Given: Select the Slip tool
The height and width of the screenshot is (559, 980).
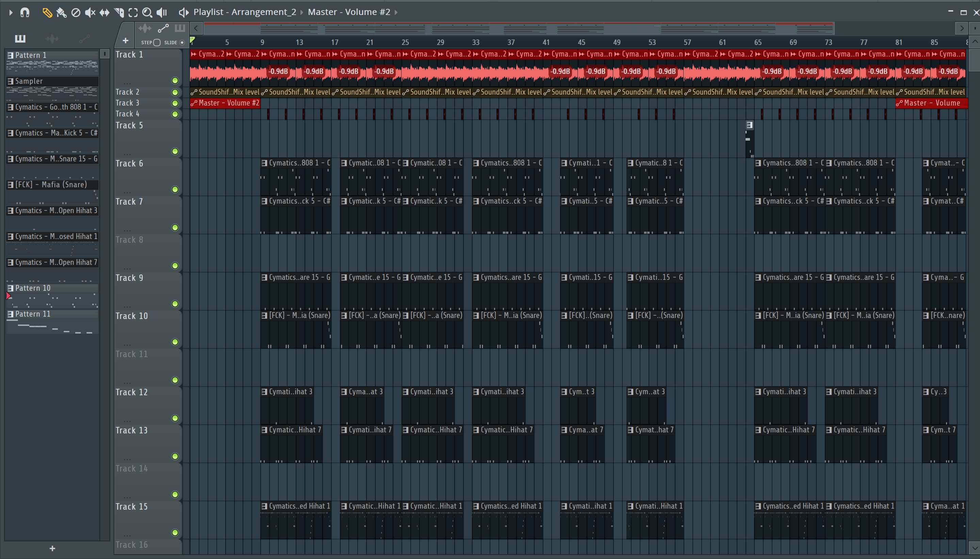Looking at the screenshot, I should tap(104, 13).
